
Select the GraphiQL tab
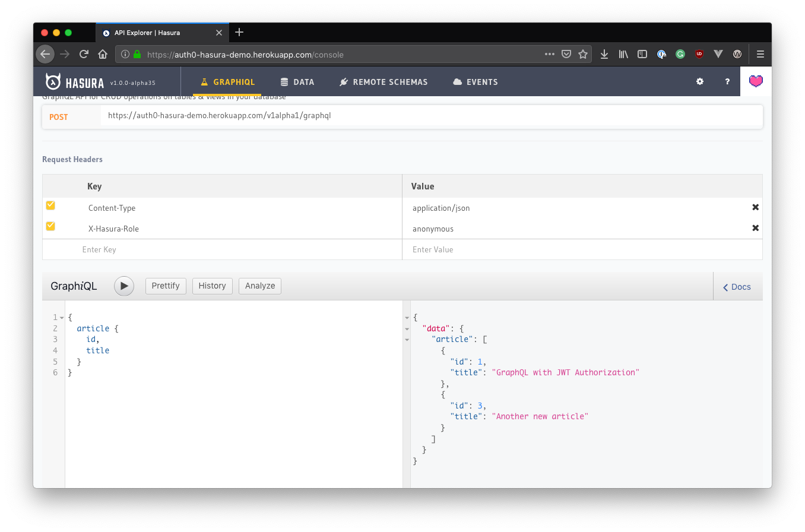pyautogui.click(x=227, y=82)
